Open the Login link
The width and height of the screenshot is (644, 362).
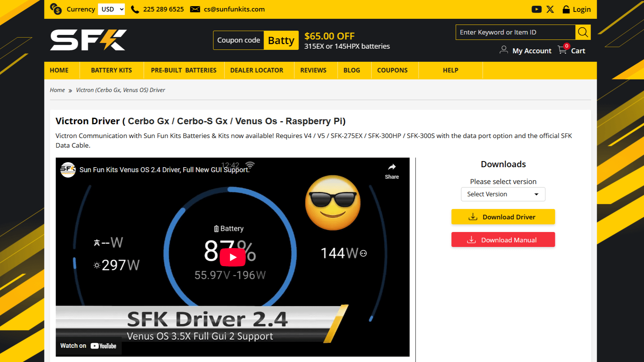click(x=582, y=9)
